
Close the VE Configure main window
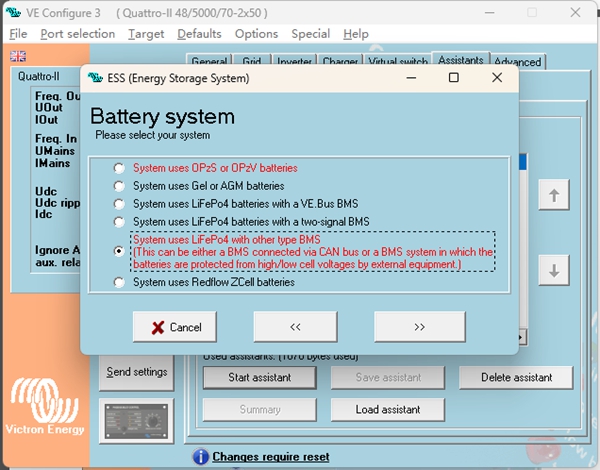pos(575,13)
